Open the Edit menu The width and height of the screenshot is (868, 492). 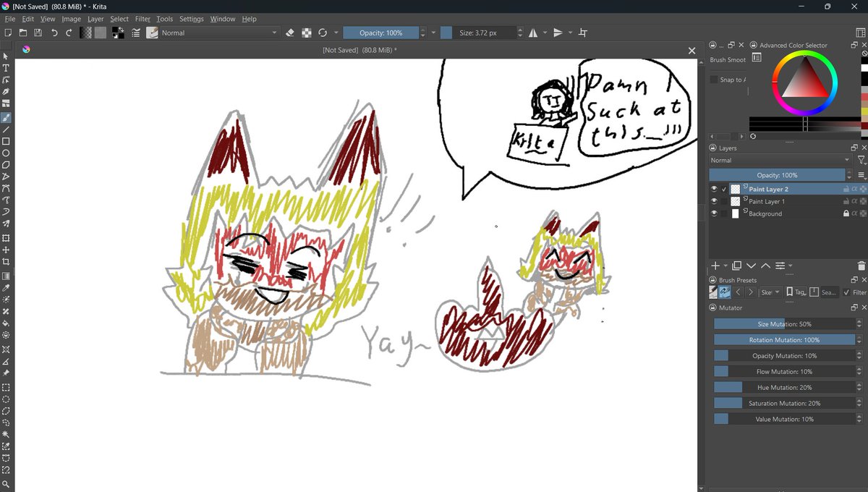[28, 19]
